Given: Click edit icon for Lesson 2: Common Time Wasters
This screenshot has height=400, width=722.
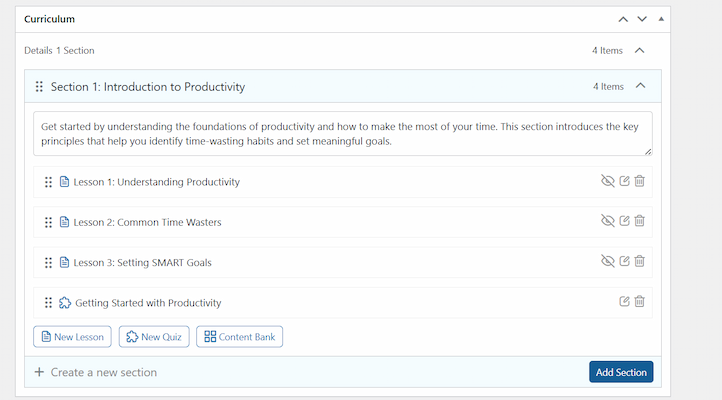Looking at the screenshot, I should click(625, 221).
